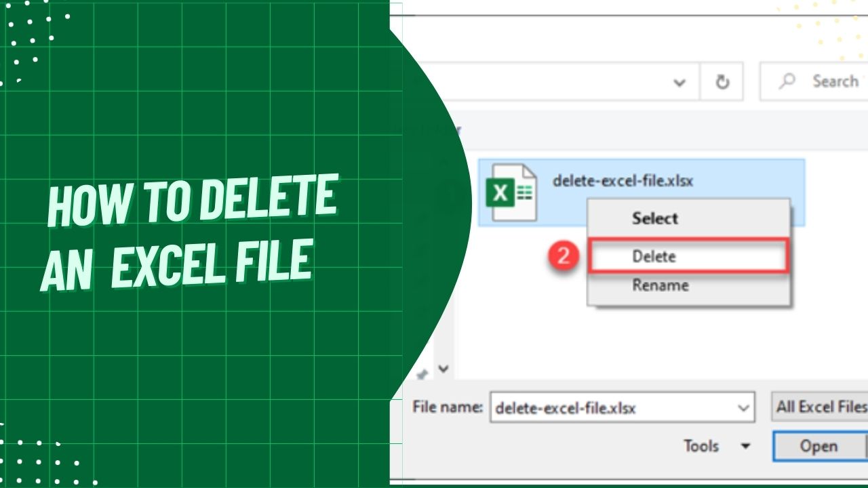Image resolution: width=868 pixels, height=488 pixels.
Task: Choose Delete from the context menu
Action: tap(688, 256)
